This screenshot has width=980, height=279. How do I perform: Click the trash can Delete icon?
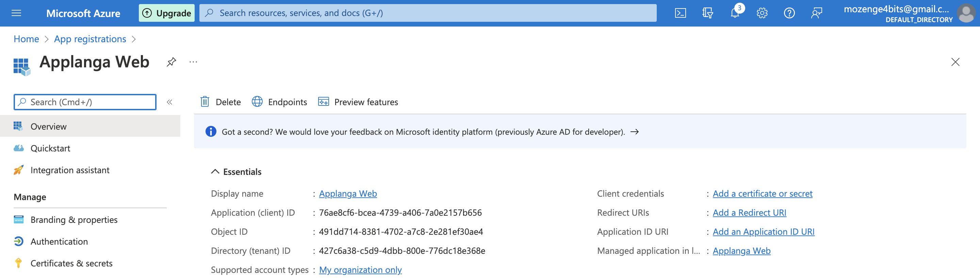pos(205,102)
